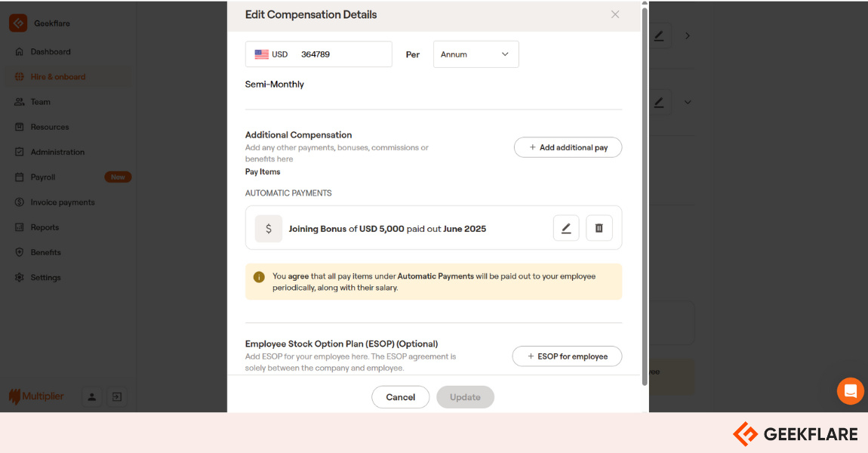This screenshot has width=868, height=453.
Task: Click the logout icon beside profile
Action: click(x=117, y=396)
